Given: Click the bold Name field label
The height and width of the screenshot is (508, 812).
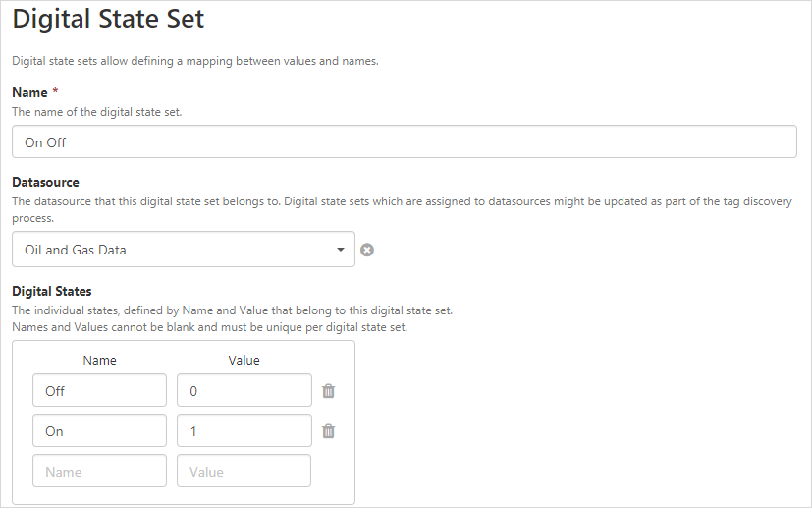Looking at the screenshot, I should coord(29,92).
